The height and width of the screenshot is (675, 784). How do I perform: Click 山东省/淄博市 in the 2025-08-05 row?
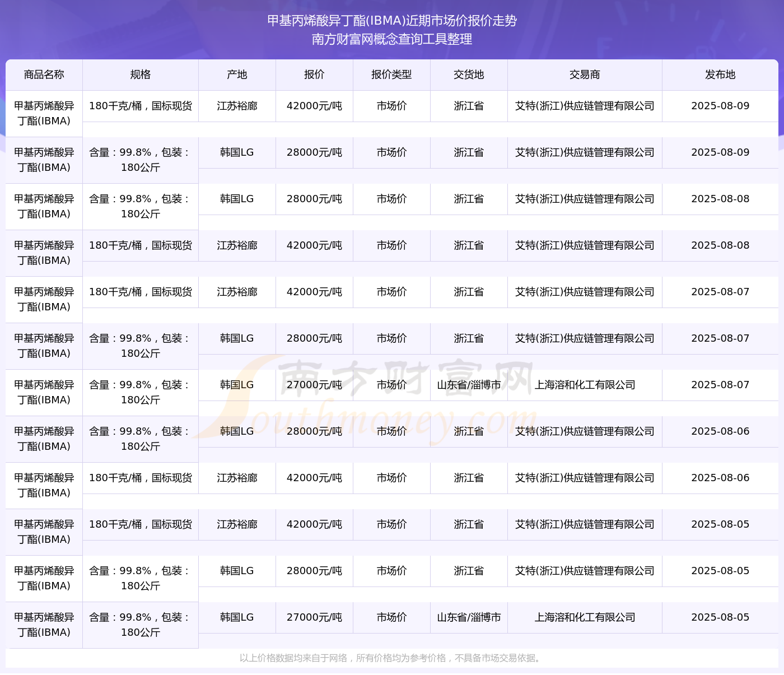pyautogui.click(x=469, y=617)
